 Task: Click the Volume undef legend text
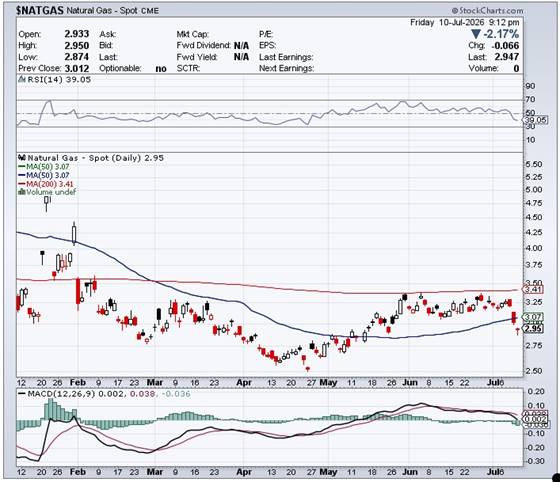(x=51, y=192)
